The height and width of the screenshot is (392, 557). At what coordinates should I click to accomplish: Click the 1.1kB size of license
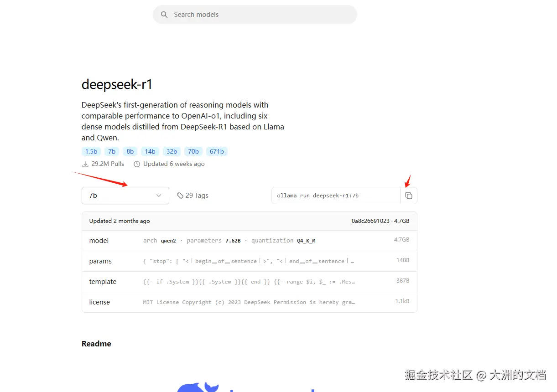[x=402, y=301]
